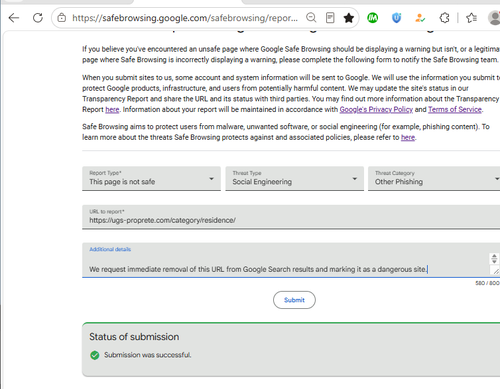Image resolution: width=500 pixels, height=389 pixels.
Task: View site information lock icon
Action: 62,18
